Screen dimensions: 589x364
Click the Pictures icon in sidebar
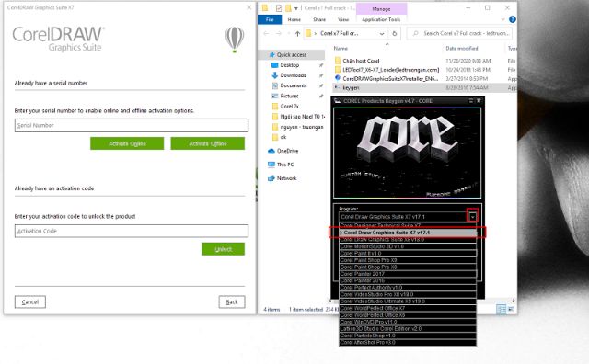[274, 97]
